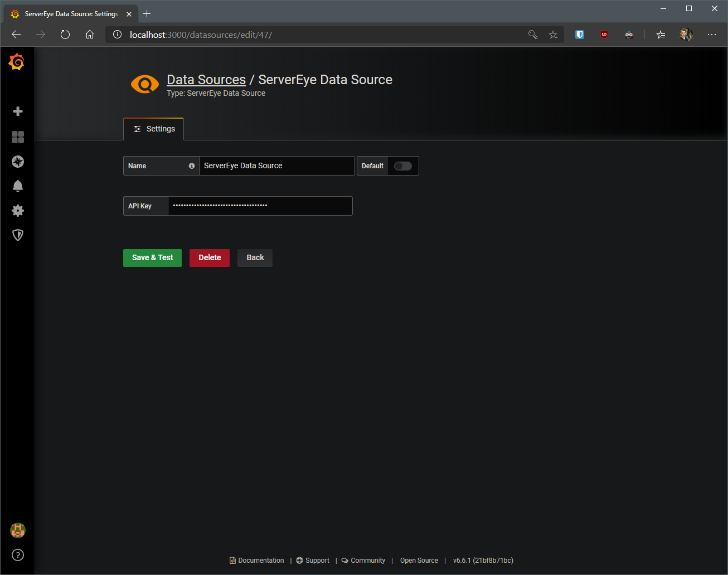
Task: Open the browser profile picture
Action: point(686,35)
